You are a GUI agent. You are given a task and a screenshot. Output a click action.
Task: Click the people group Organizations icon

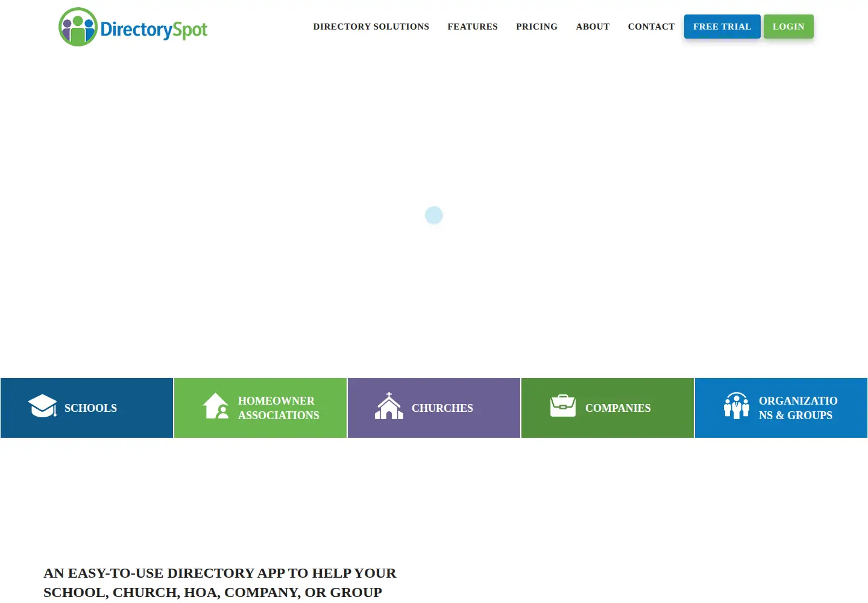coord(737,406)
